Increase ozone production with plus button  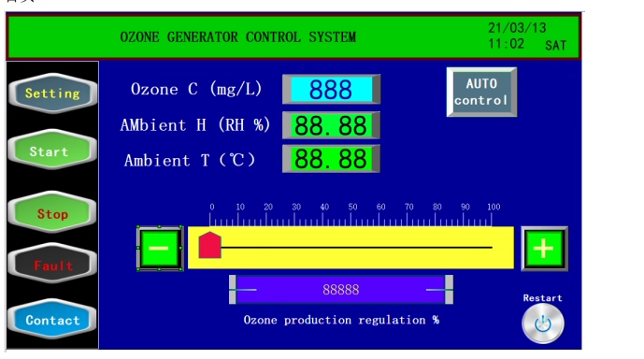544,249
